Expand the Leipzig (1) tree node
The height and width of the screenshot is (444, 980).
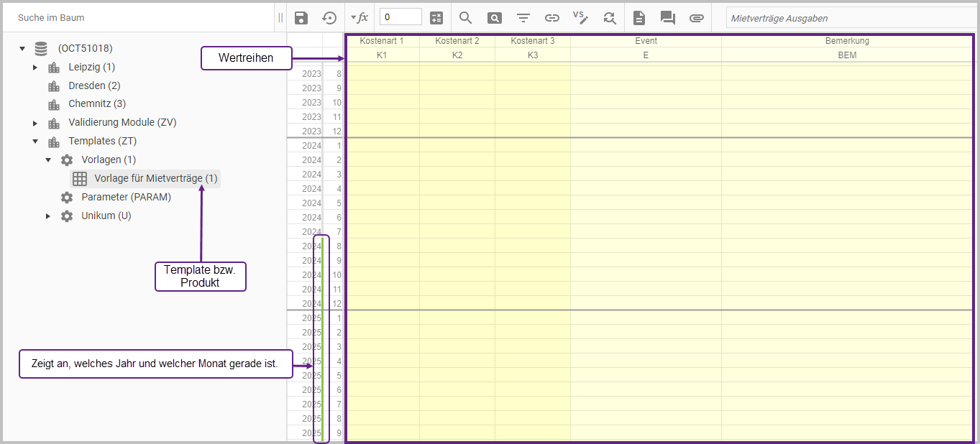(35, 68)
